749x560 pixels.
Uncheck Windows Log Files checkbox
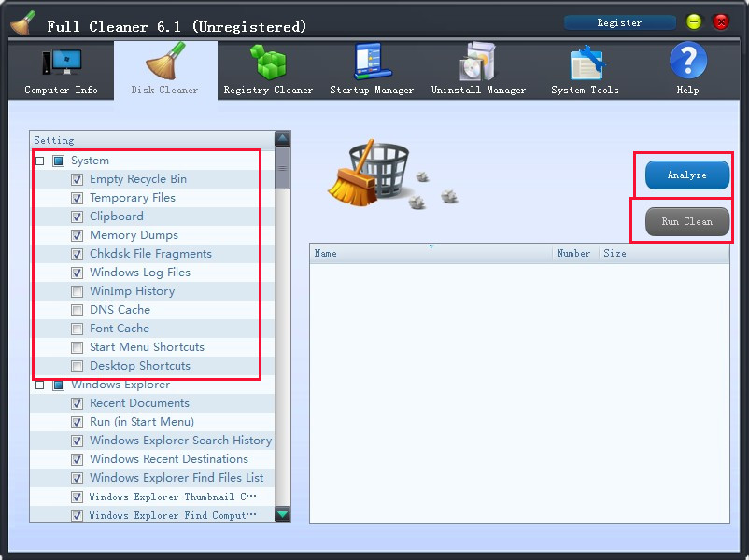pyautogui.click(x=77, y=273)
